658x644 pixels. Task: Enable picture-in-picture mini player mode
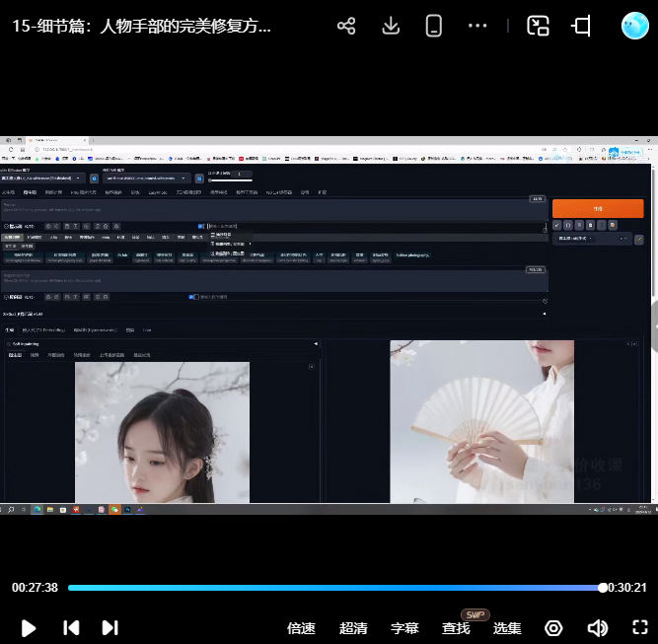click(538, 27)
